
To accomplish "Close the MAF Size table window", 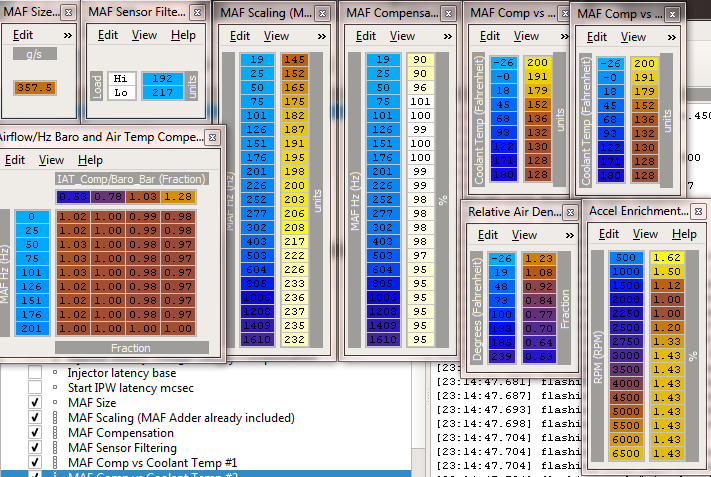I will 68,12.
